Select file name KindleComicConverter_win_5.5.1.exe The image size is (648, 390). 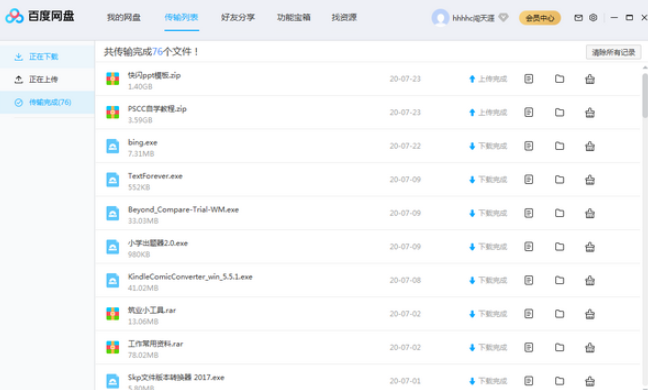pyautogui.click(x=190, y=277)
